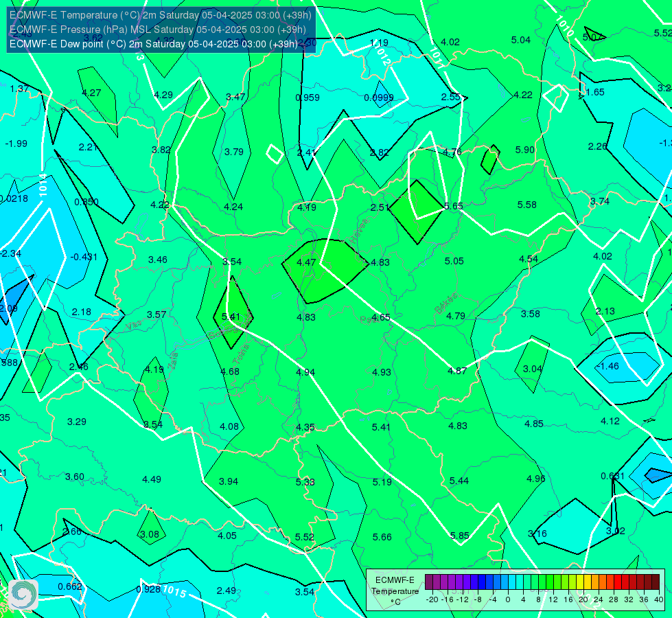
Task: Click the yellow legend swatch above 20
Action: (580, 582)
